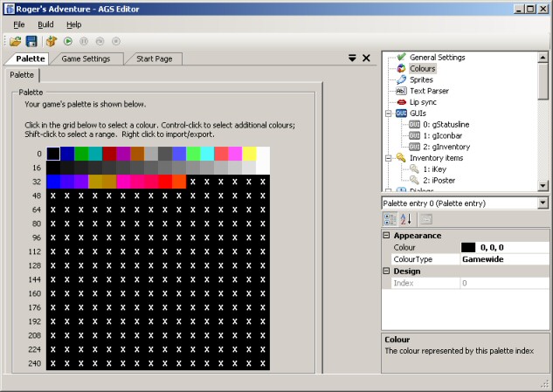Click the Open game folder icon
This screenshot has width=553, height=392.
(16, 41)
